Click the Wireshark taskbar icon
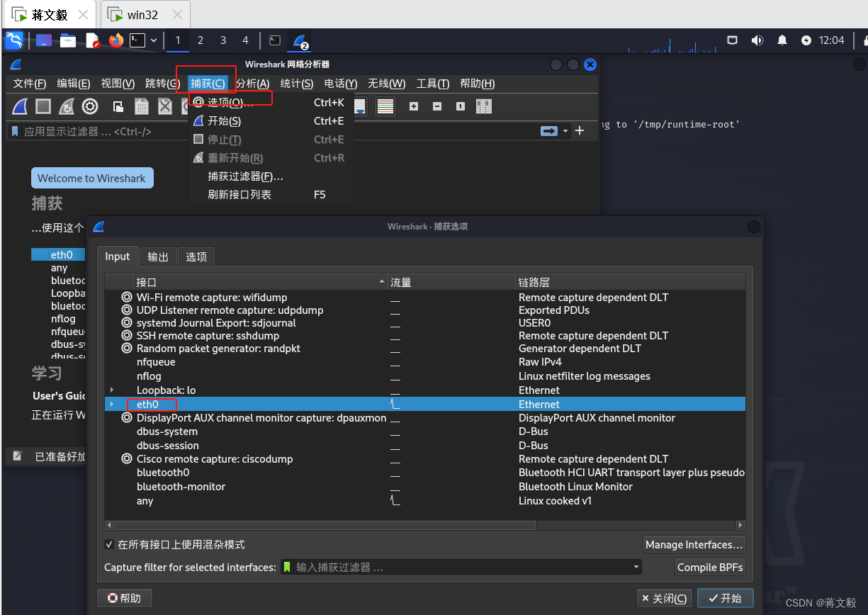 [x=300, y=41]
